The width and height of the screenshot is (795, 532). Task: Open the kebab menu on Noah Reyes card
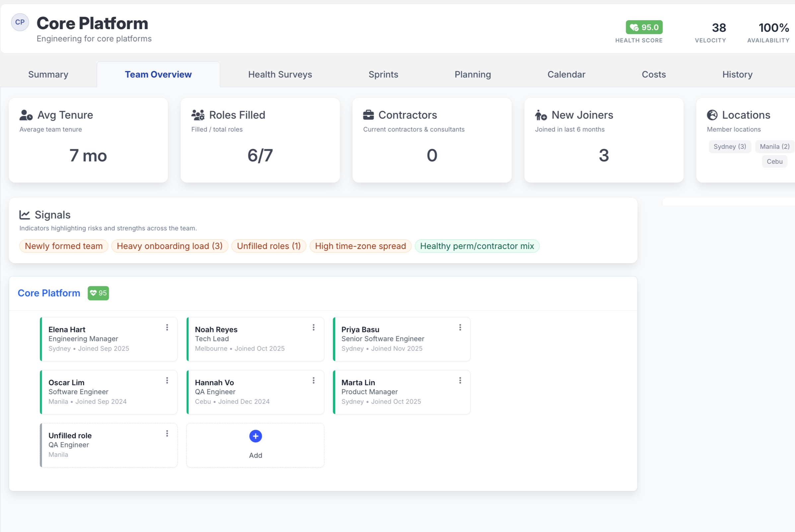point(314,327)
